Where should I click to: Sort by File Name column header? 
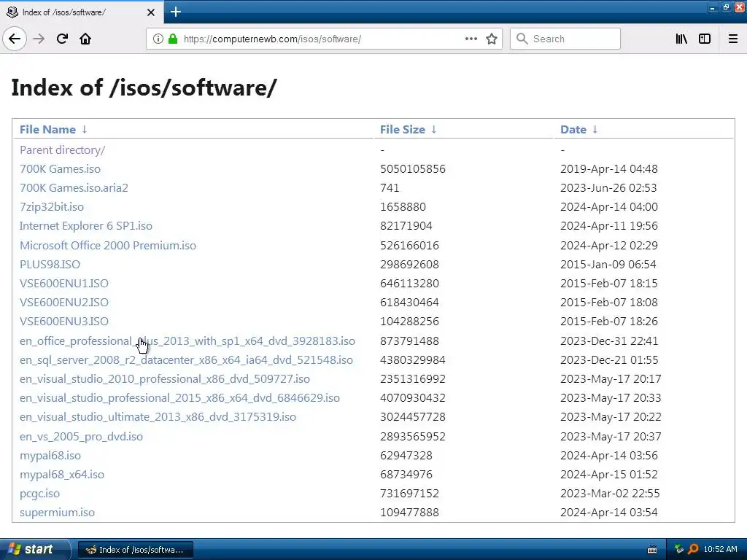point(47,130)
